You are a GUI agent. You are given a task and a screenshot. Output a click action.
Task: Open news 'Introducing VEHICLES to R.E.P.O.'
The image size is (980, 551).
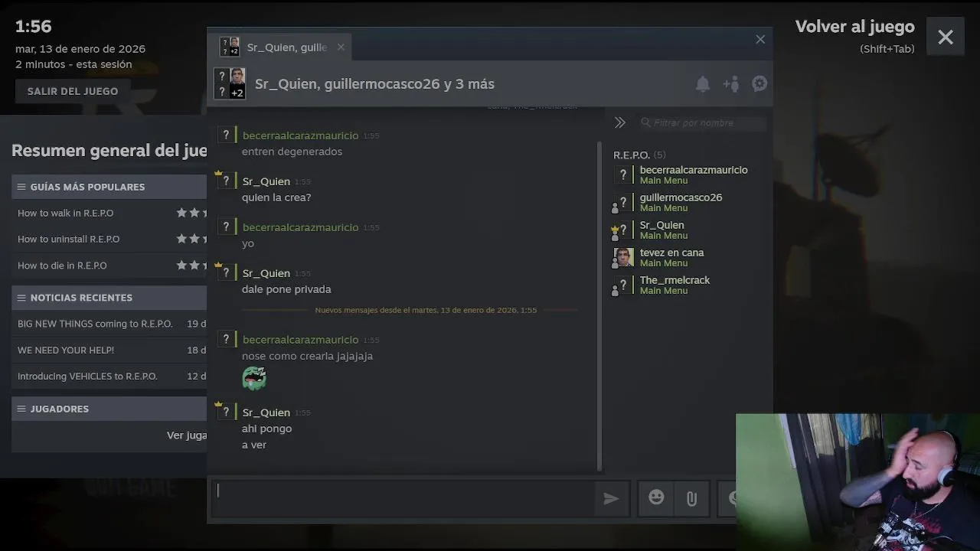[x=87, y=377]
